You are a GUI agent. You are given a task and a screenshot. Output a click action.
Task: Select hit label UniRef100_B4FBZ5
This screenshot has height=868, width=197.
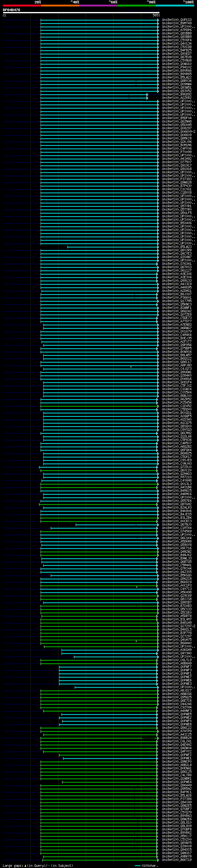tap(177, 50)
